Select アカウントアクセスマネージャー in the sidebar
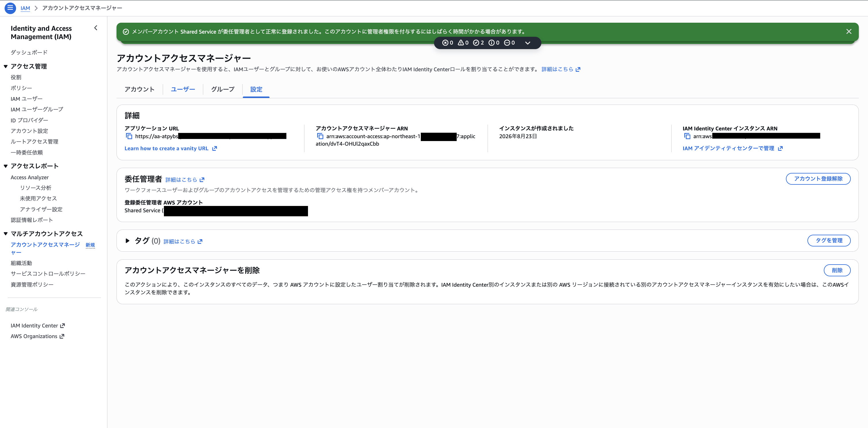 click(45, 248)
